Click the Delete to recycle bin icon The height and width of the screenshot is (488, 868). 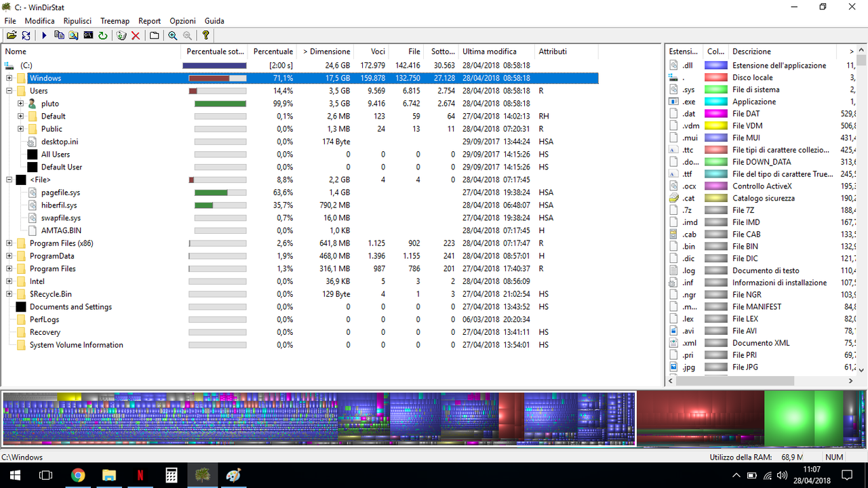coord(121,35)
